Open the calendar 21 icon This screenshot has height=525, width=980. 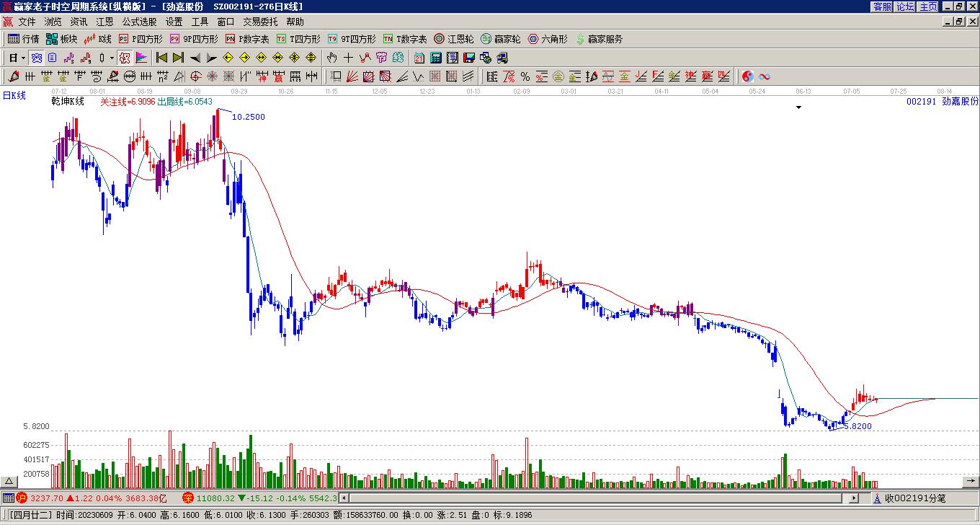click(419, 58)
